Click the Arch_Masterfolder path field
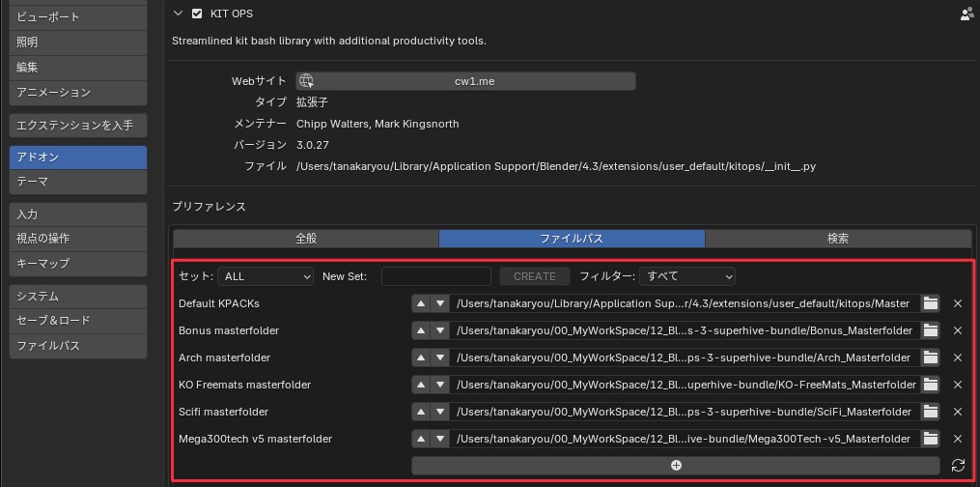 (685, 358)
